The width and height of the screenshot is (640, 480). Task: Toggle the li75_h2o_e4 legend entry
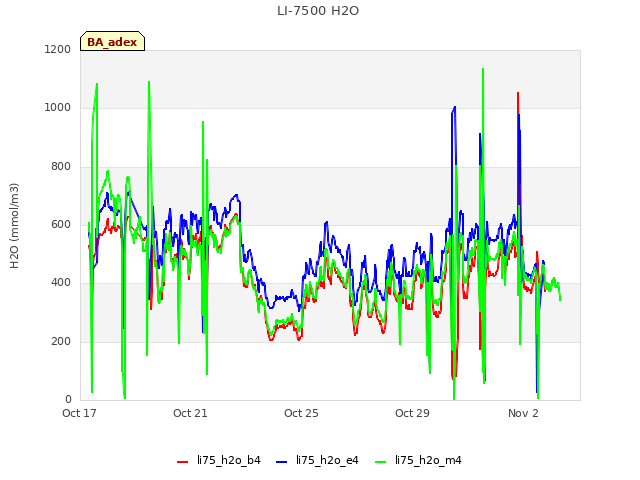point(317,460)
